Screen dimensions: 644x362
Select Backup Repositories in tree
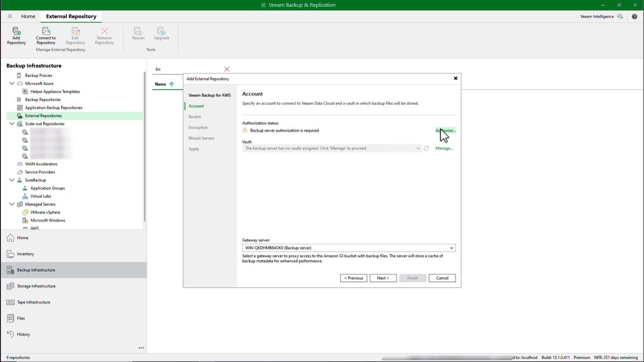coord(43,100)
